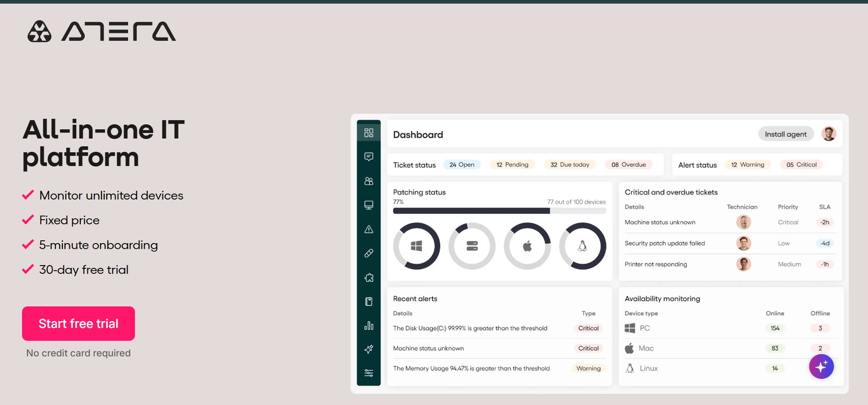Click the Memory Usage 94.47% alert row

click(x=499, y=368)
